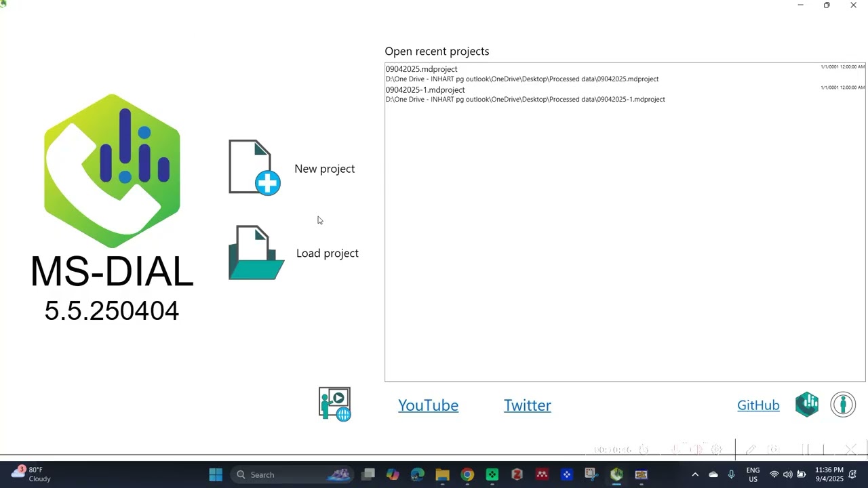The image size is (868, 488).
Task: Open File Explorer from the taskbar
Action: (x=442, y=474)
